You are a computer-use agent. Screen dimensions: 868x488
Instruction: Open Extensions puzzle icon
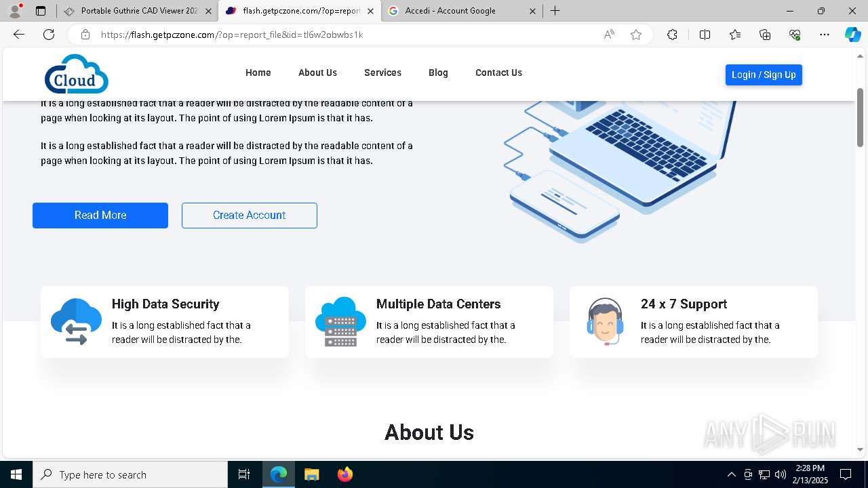tap(672, 35)
